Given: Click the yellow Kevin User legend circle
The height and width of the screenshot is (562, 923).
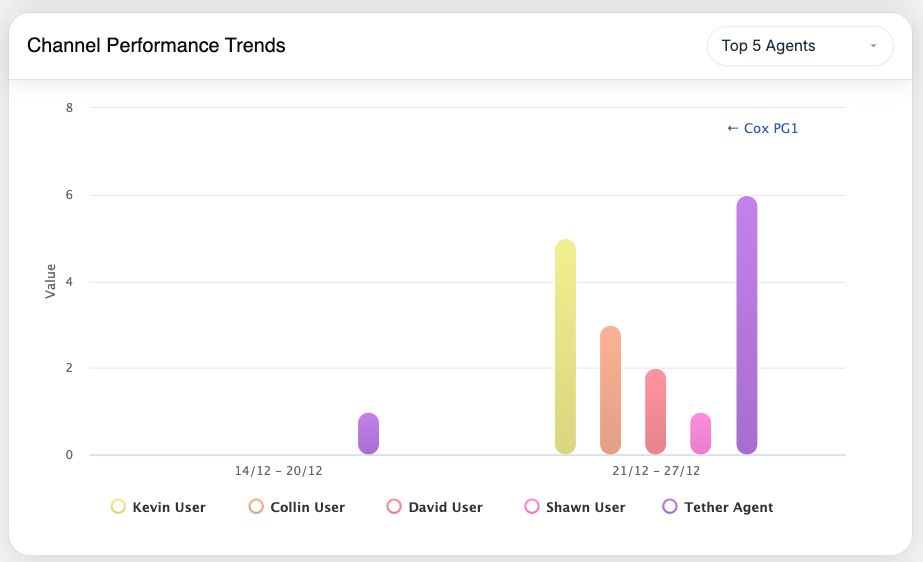Looking at the screenshot, I should point(118,507).
